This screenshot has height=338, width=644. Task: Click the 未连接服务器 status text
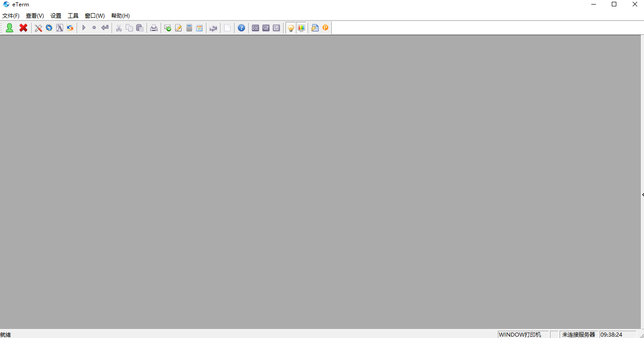[579, 334]
